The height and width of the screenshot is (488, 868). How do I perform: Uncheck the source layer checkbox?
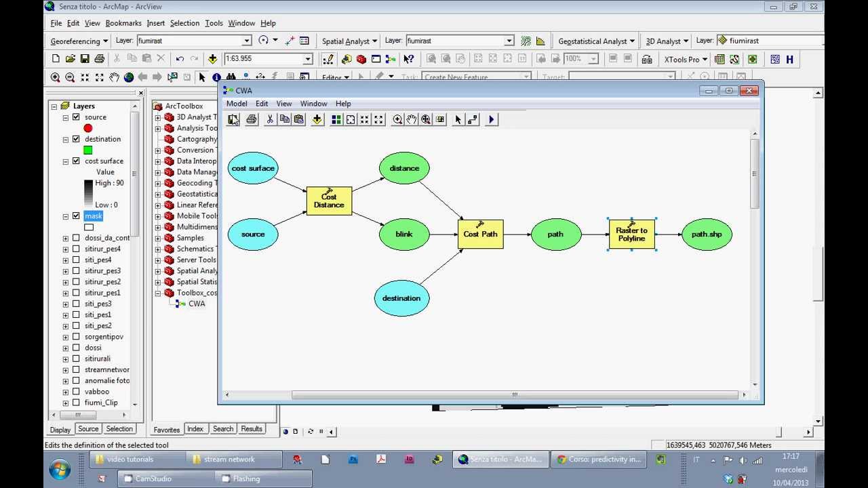[x=76, y=117]
